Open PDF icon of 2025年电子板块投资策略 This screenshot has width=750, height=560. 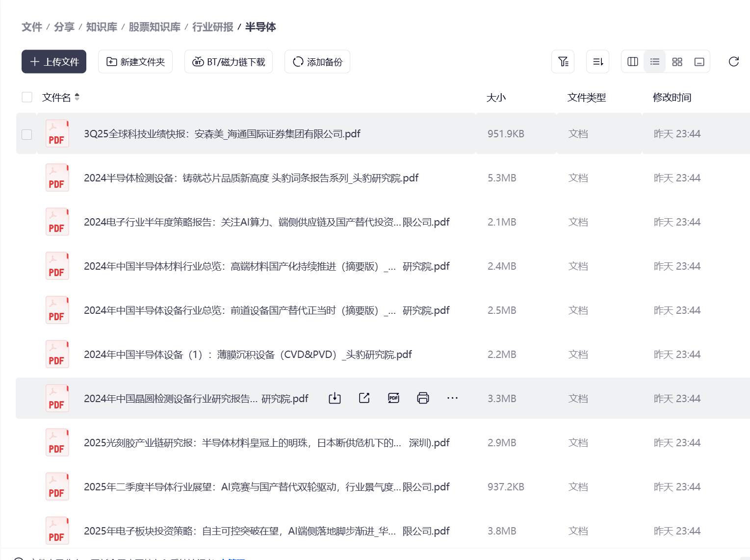point(57,531)
